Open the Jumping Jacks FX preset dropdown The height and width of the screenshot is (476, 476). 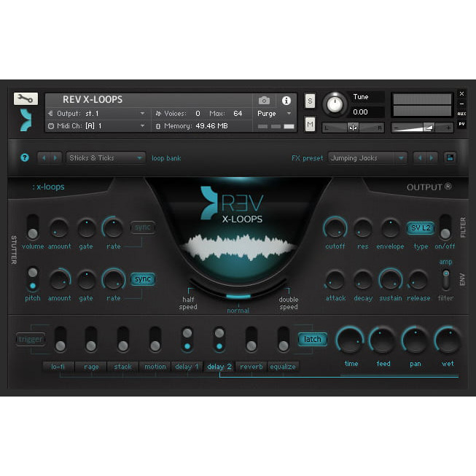click(367, 158)
